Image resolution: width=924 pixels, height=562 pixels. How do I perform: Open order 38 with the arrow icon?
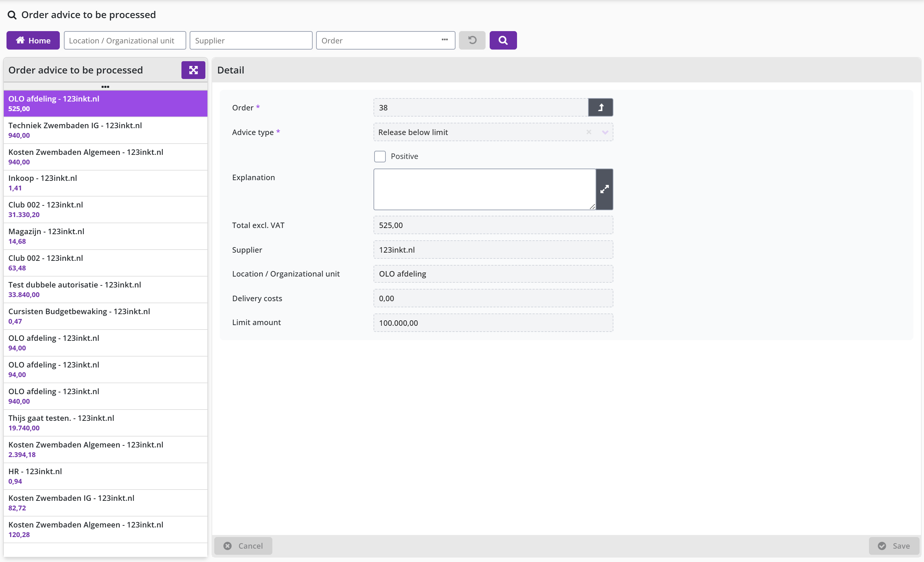pyautogui.click(x=600, y=107)
